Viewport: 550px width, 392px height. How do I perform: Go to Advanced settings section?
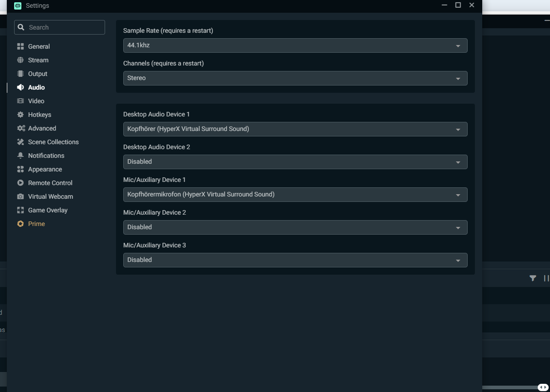[42, 128]
